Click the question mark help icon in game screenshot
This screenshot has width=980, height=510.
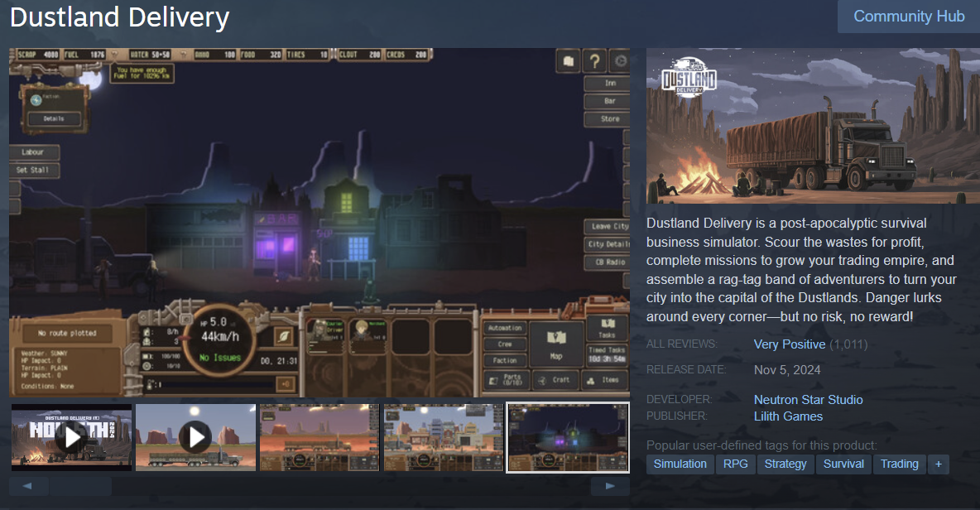(594, 61)
